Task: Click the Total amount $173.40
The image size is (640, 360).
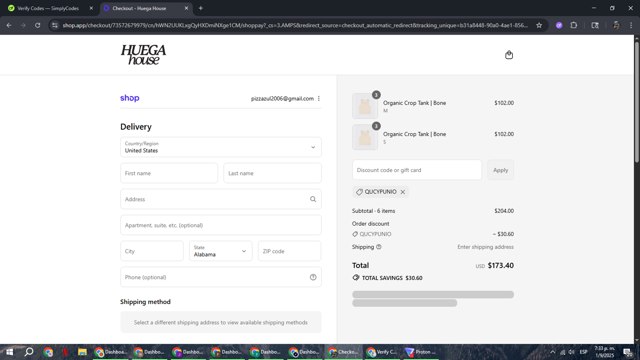Action: point(501,265)
